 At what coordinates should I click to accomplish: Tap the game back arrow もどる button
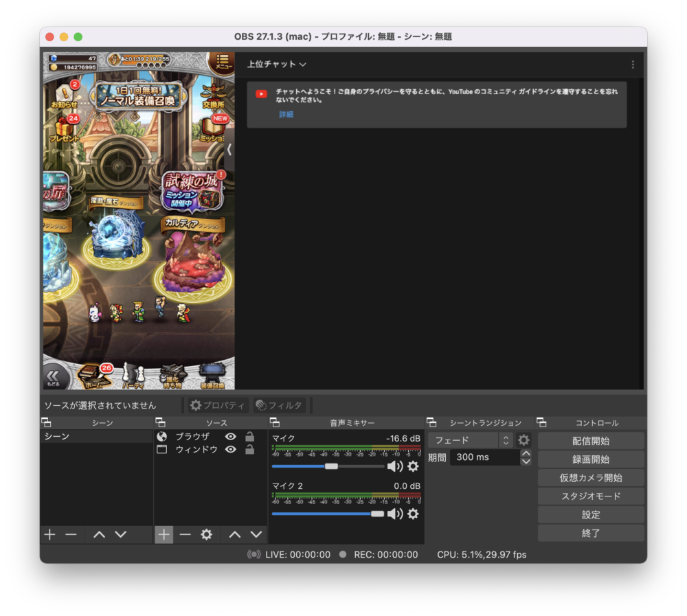click(x=54, y=377)
